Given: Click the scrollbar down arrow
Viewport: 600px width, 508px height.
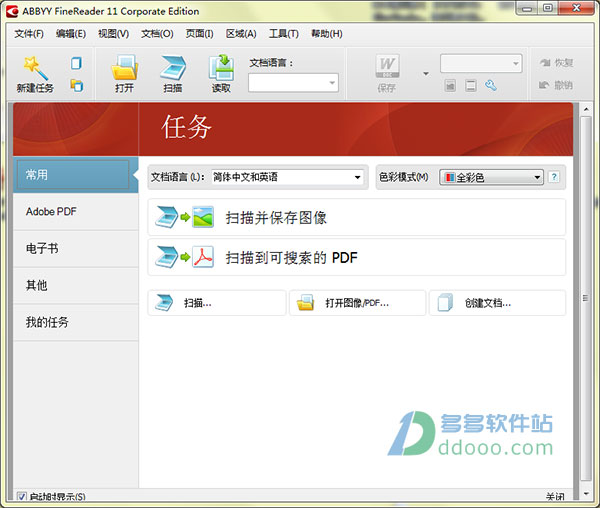Looking at the screenshot, I should (x=586, y=494).
